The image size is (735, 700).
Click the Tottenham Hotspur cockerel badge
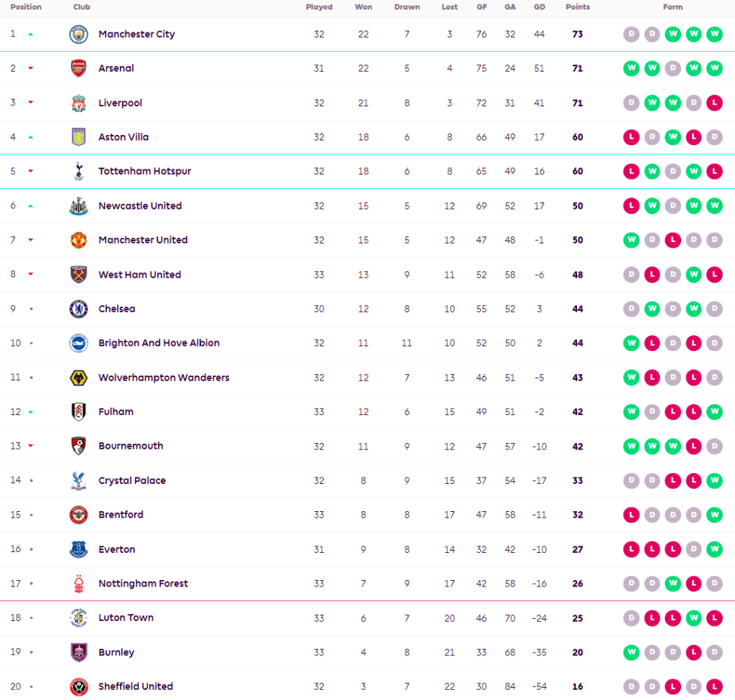click(x=78, y=172)
